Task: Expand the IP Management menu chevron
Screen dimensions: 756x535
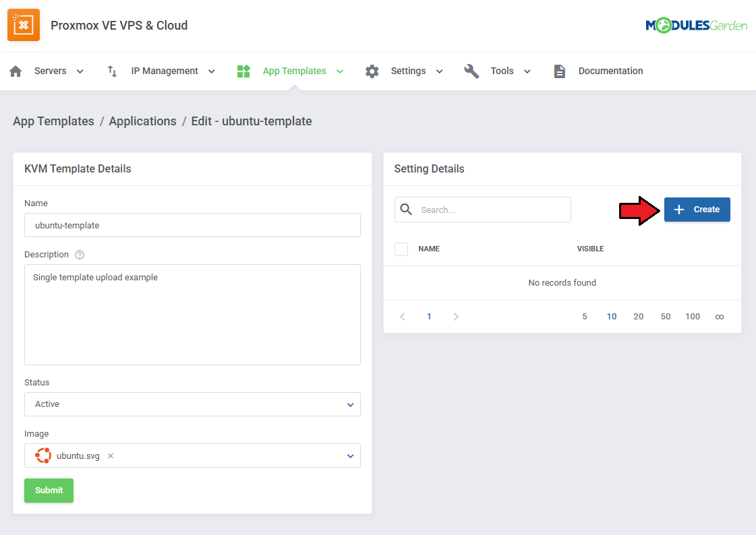Action: tap(211, 71)
